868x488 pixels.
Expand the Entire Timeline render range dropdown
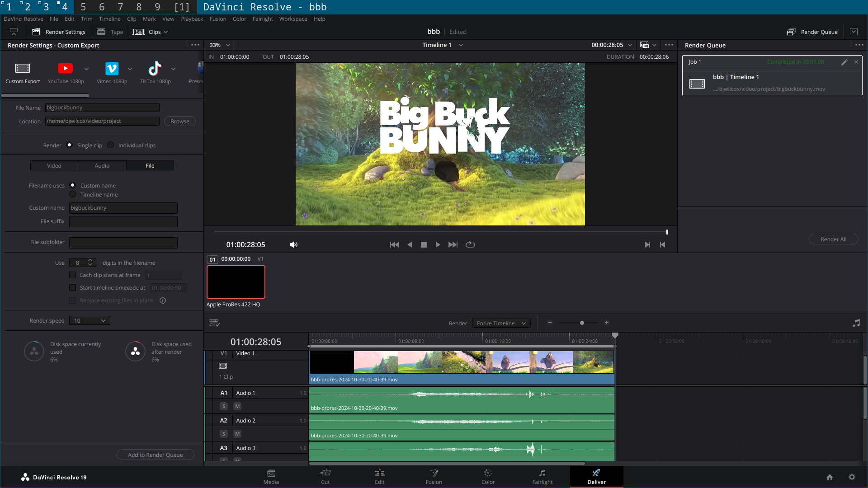(x=501, y=323)
